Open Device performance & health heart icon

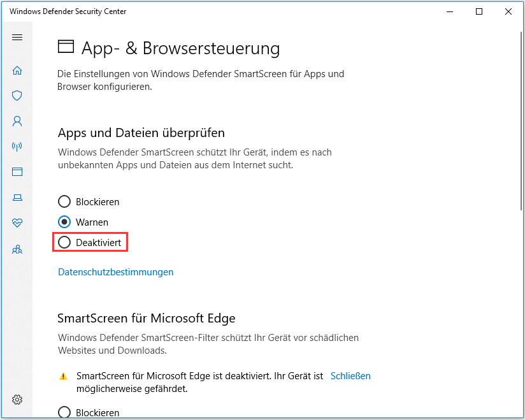point(17,222)
